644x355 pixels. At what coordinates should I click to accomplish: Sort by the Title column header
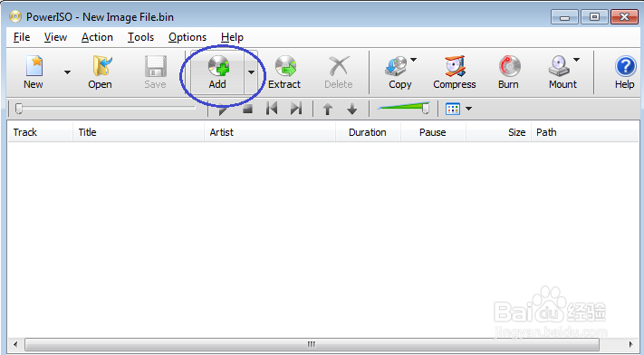coord(139,132)
